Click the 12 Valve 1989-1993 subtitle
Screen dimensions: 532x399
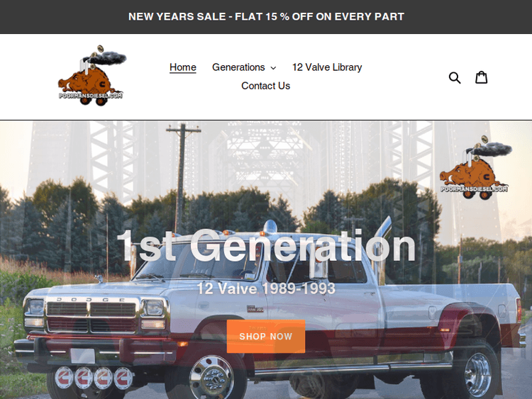click(266, 289)
